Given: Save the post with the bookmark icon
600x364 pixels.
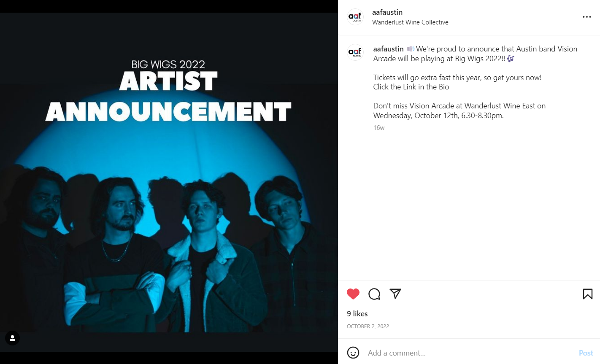Looking at the screenshot, I should click(588, 294).
